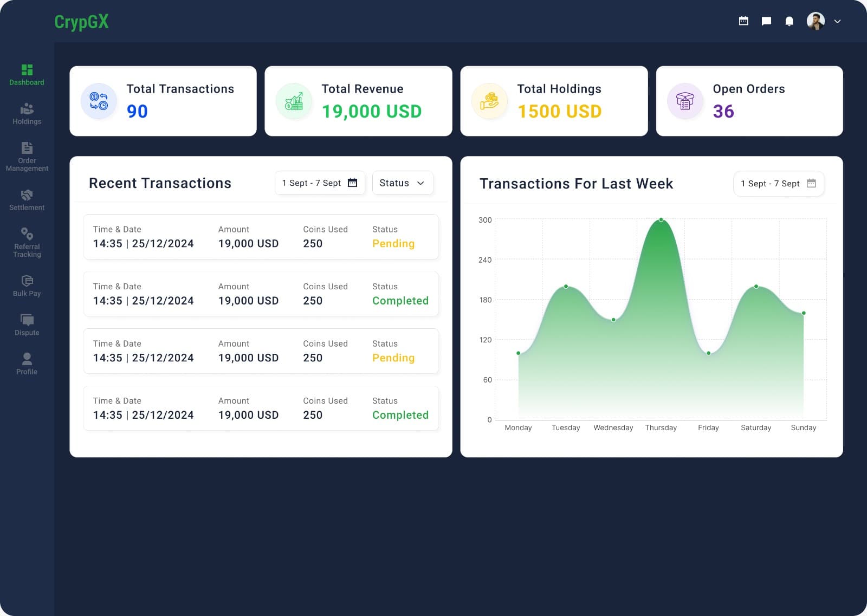The height and width of the screenshot is (616, 867).
Task: Click calendar icon in chart panel
Action: point(811,183)
